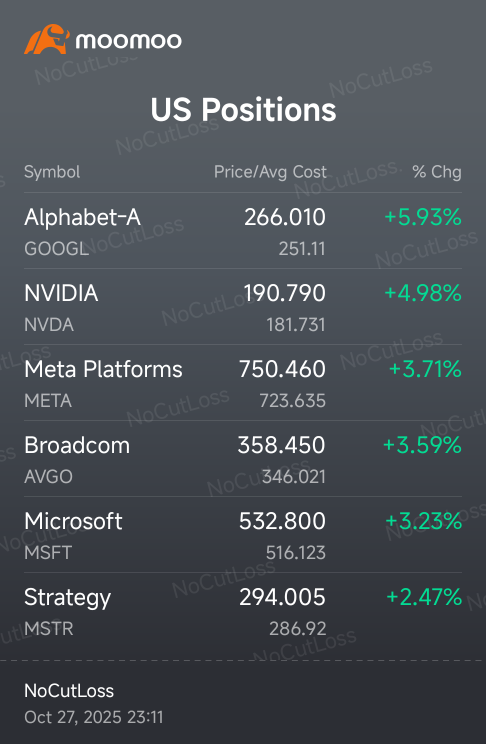486x744 pixels.
Task: Open the Strategy MSTR position
Action: [243, 611]
